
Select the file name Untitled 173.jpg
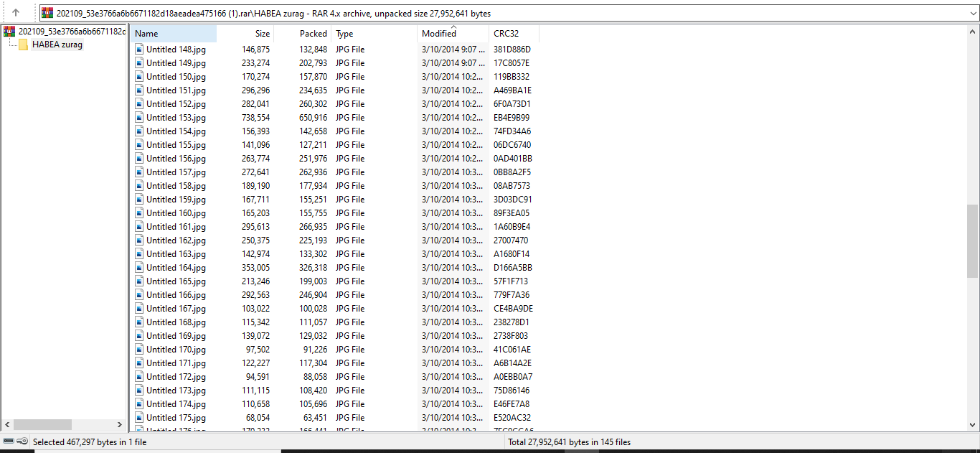coord(176,391)
